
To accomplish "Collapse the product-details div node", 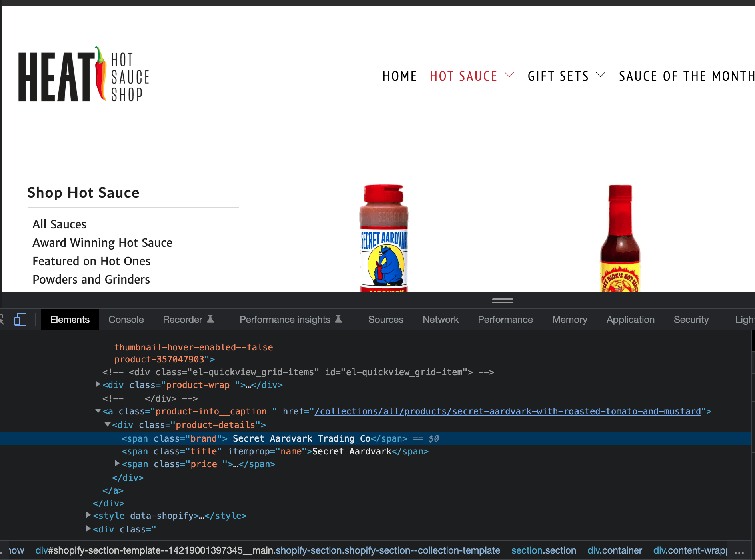I will pyautogui.click(x=108, y=424).
